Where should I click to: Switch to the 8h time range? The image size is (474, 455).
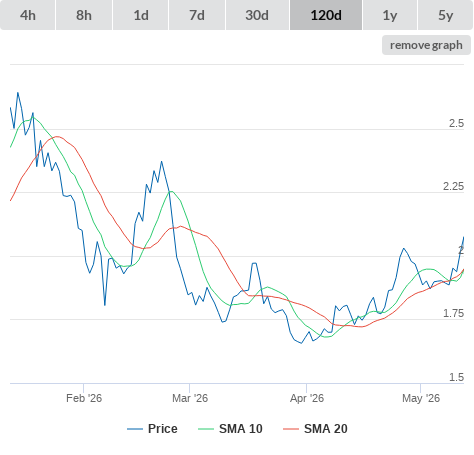point(84,15)
